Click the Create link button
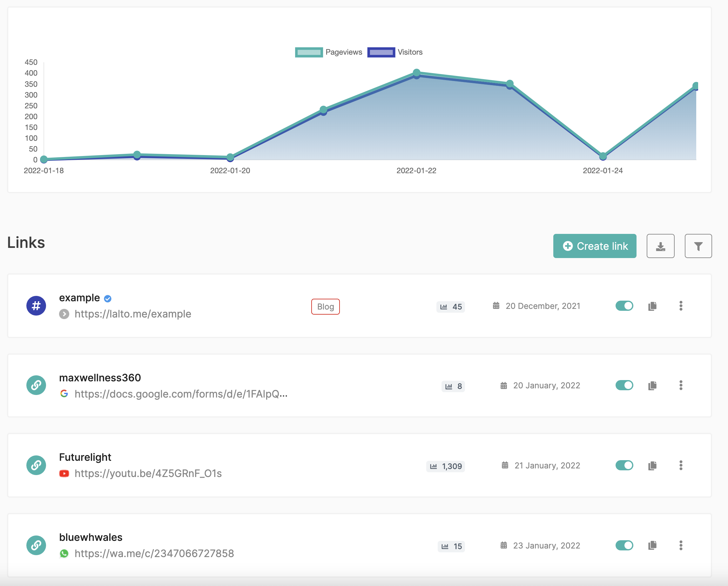The height and width of the screenshot is (586, 728). (x=595, y=246)
